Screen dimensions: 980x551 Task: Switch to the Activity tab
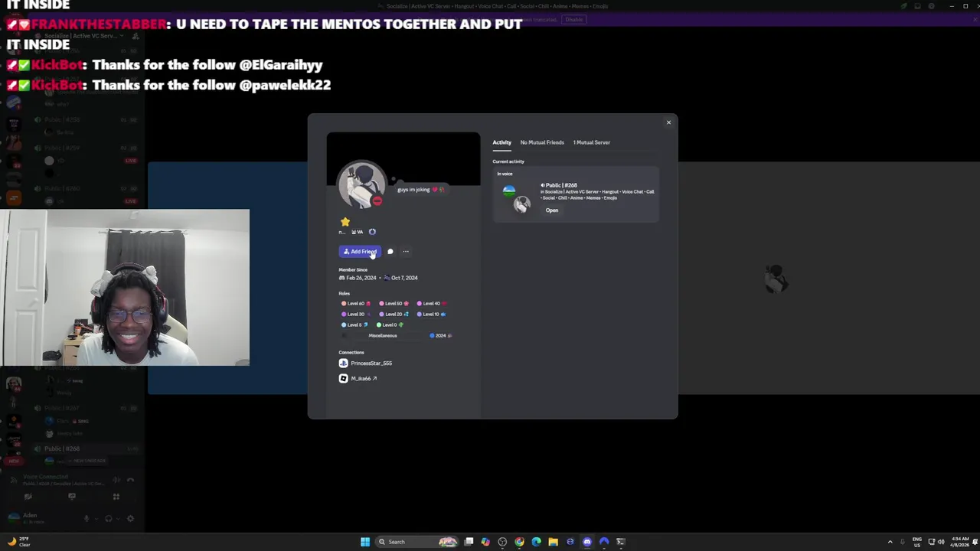click(501, 142)
